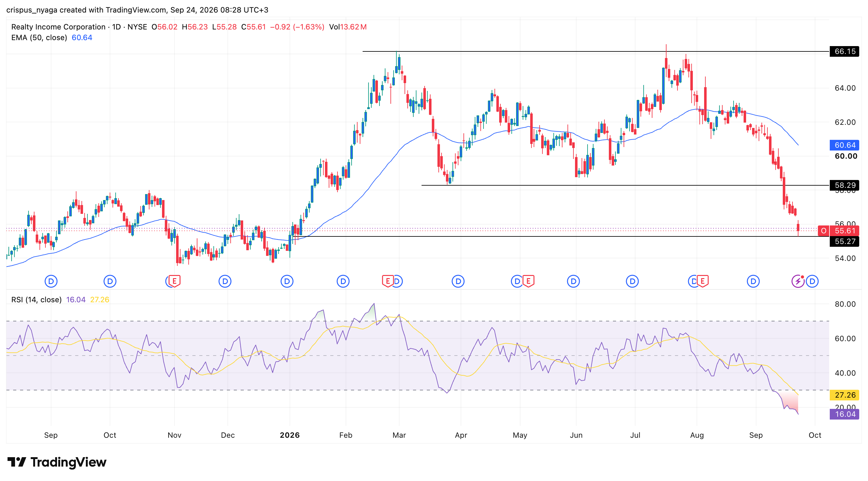Open the earnings marker just before Mar
The image size is (868, 481).
[x=388, y=281]
